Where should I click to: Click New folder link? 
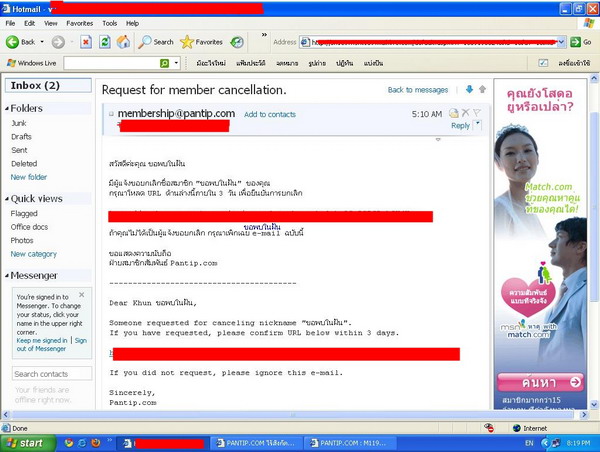coord(29,177)
